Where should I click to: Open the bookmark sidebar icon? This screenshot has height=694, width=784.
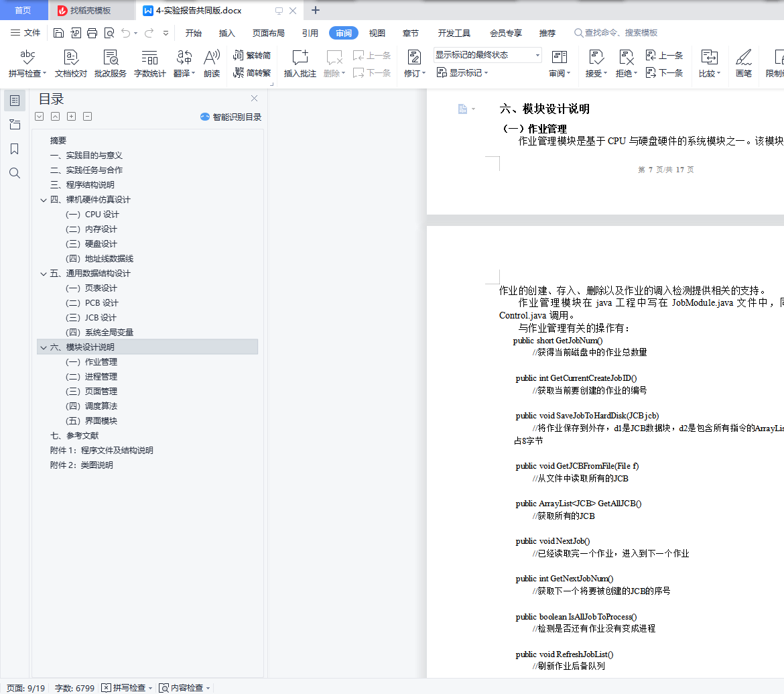pyautogui.click(x=15, y=149)
